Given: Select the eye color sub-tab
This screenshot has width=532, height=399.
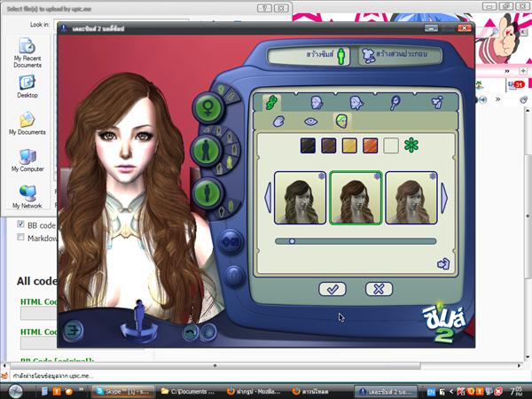Looking at the screenshot, I should point(311,121).
